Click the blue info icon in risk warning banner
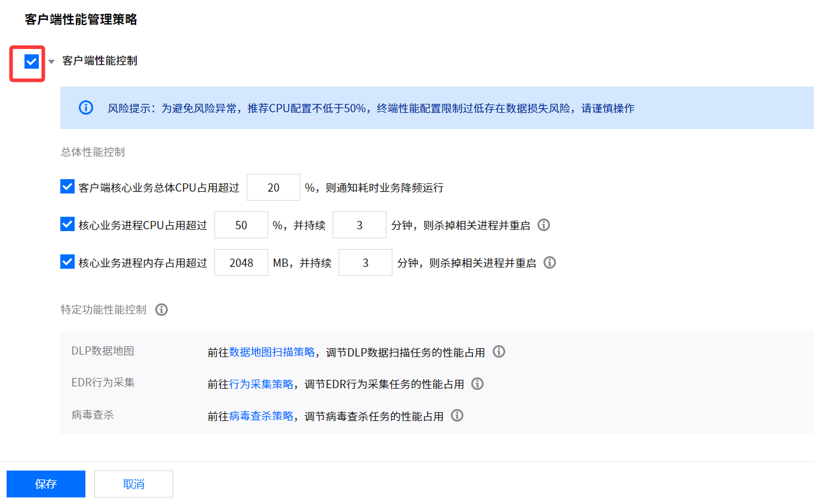 [86, 108]
